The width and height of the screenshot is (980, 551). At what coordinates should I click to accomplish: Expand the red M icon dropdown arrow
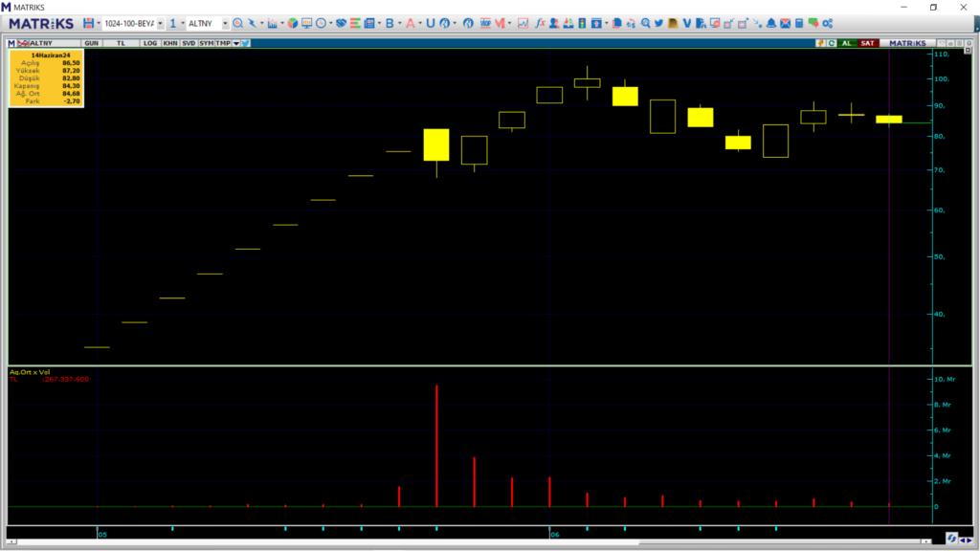509,24
